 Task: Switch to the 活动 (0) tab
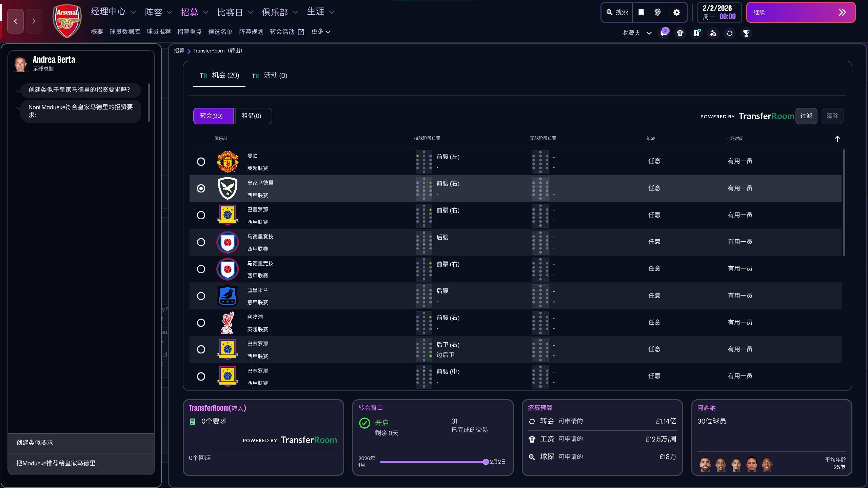[x=270, y=76]
